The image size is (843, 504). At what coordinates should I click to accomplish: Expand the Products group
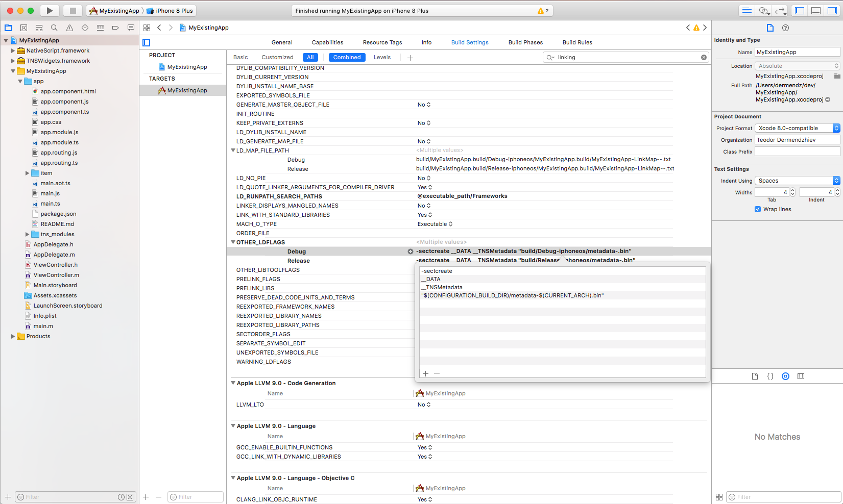tap(13, 336)
